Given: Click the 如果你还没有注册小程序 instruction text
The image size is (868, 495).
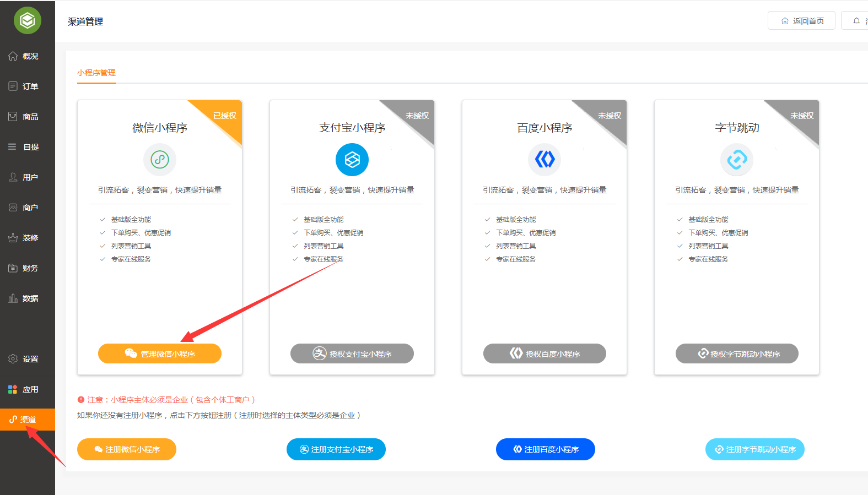Looking at the screenshot, I should point(219,415).
